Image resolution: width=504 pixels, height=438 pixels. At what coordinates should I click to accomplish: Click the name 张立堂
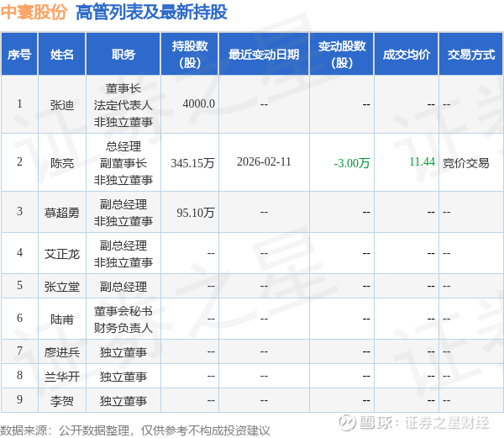click(x=61, y=287)
